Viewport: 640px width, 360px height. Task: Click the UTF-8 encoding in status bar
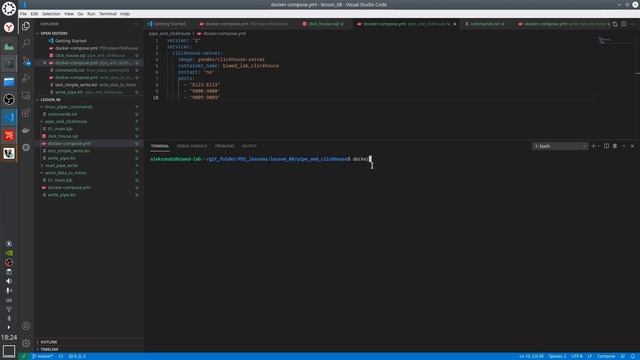pos(577,356)
